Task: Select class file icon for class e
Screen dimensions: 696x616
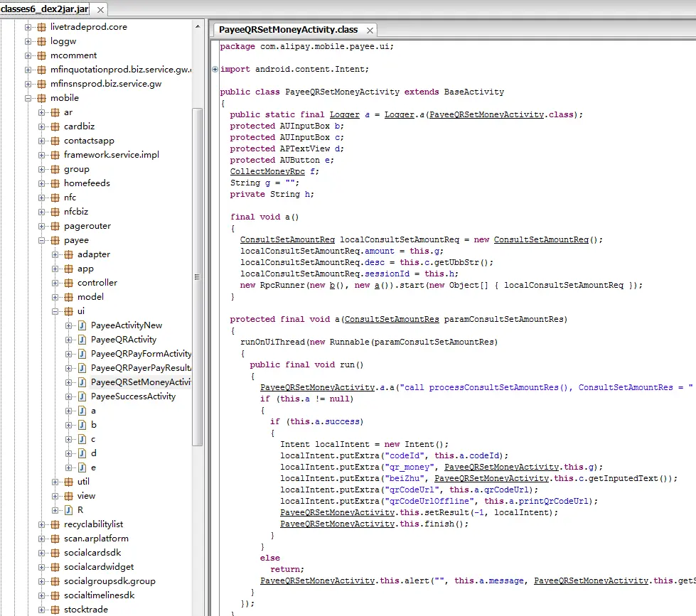Action: pyautogui.click(x=82, y=468)
